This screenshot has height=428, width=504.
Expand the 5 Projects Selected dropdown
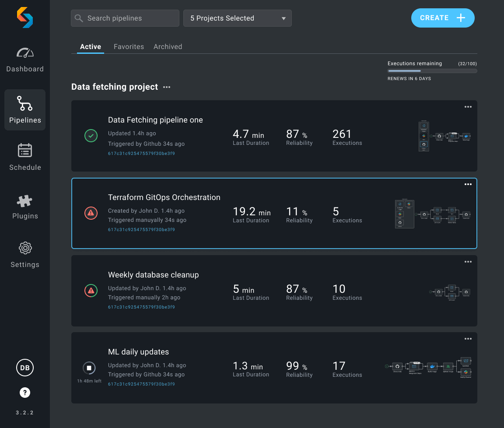(x=238, y=18)
